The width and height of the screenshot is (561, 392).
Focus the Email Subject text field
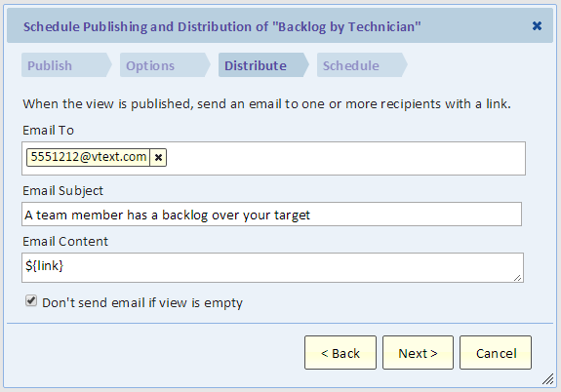(271, 215)
